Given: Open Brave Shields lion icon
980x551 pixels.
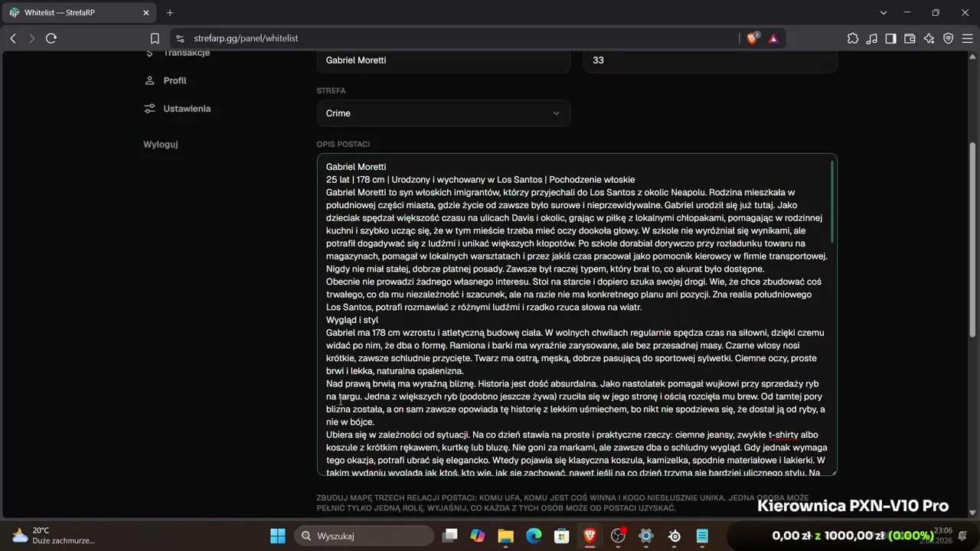Looking at the screenshot, I should tap(753, 38).
